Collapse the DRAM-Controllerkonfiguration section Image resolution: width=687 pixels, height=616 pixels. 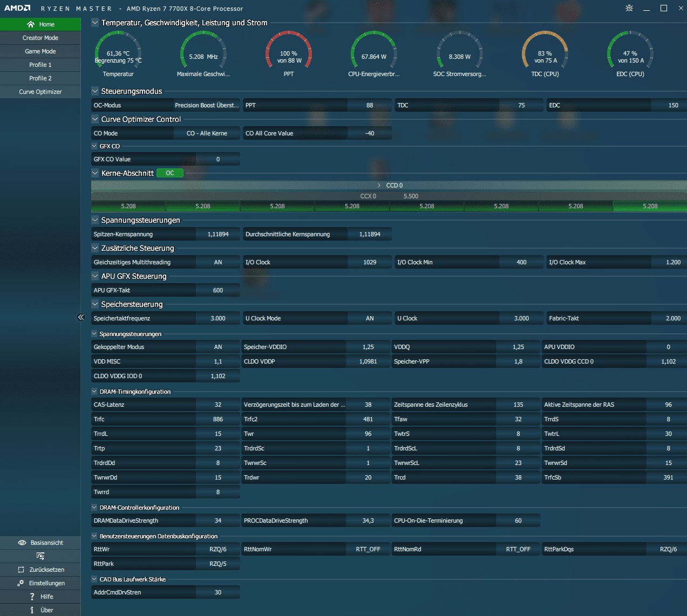click(94, 508)
